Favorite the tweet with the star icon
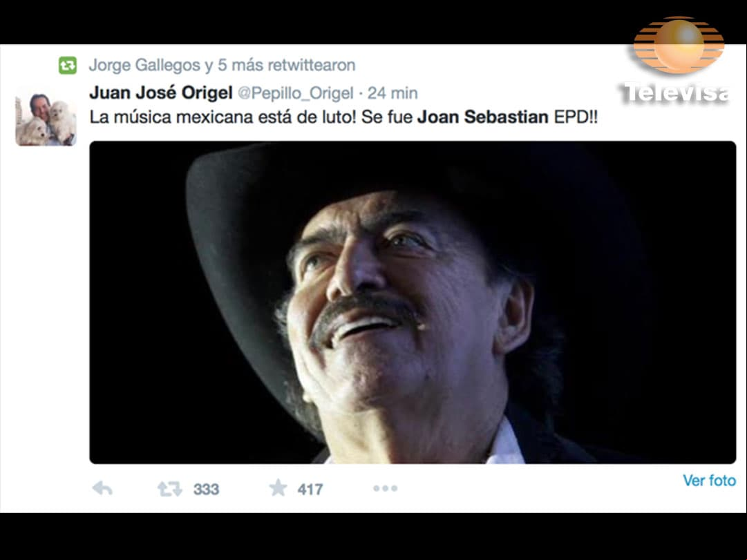The height and width of the screenshot is (560, 747). (278, 487)
